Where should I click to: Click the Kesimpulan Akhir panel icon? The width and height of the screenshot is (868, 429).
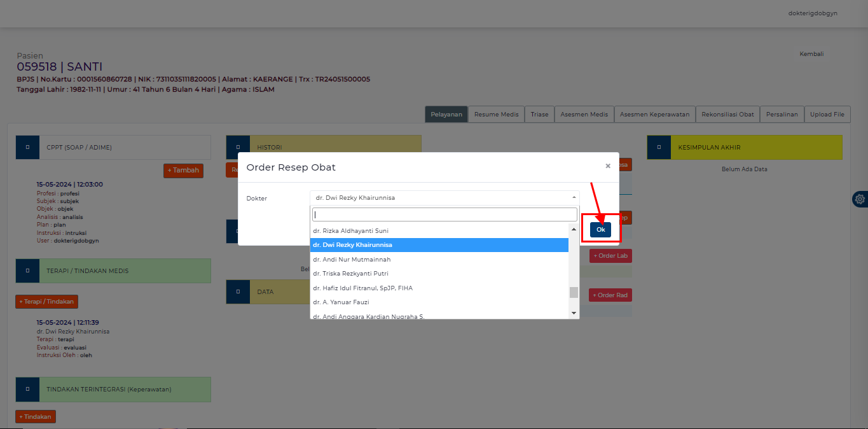(x=659, y=147)
